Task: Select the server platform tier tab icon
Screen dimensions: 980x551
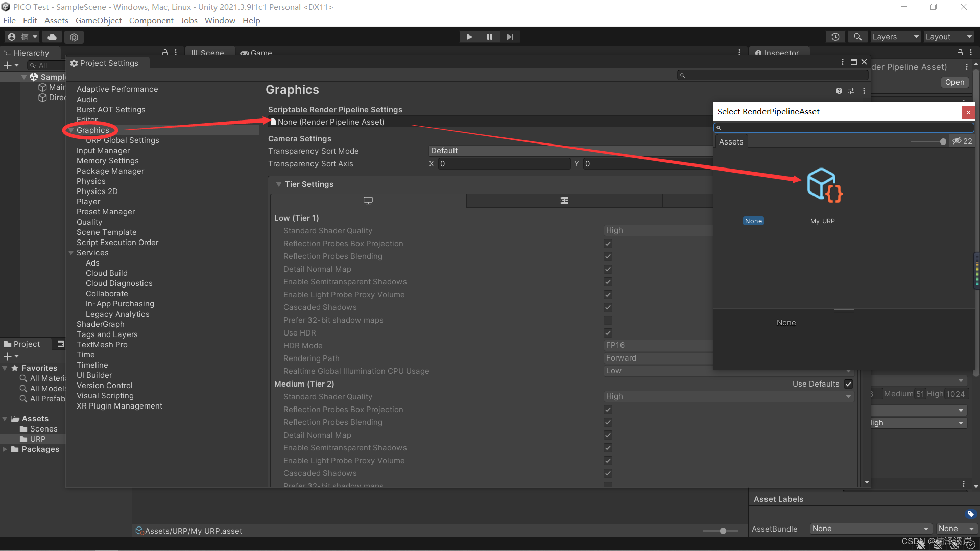Action: tap(564, 201)
